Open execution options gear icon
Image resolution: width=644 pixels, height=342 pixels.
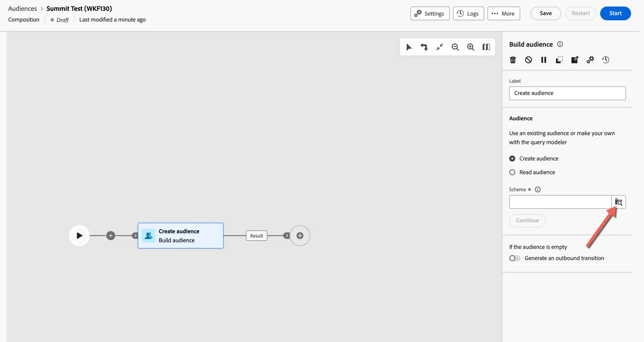pos(590,60)
